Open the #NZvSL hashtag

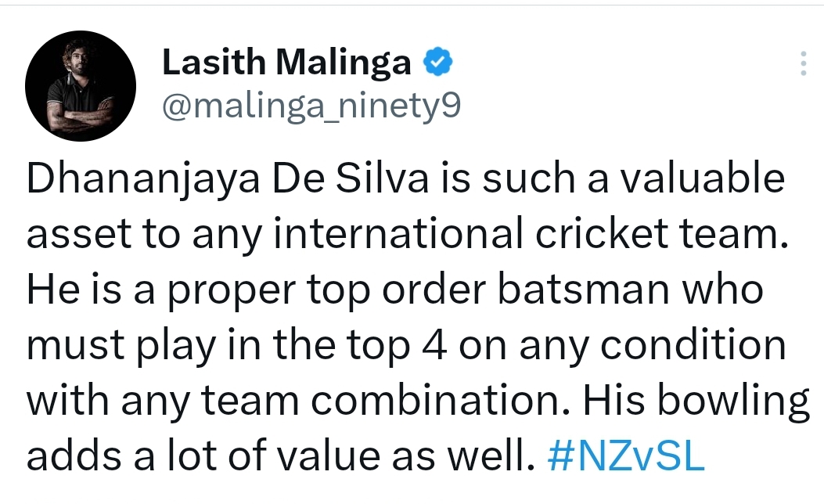point(625,455)
